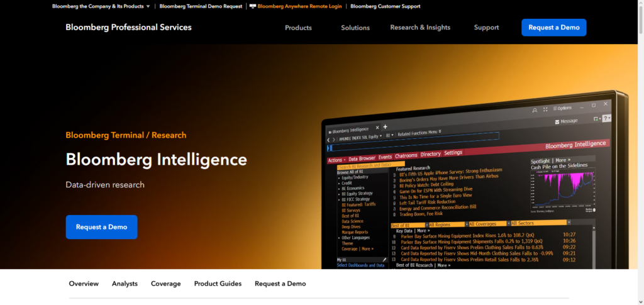Open Bloomberg Terminal Demo Request link
644x305 pixels.
point(201,6)
